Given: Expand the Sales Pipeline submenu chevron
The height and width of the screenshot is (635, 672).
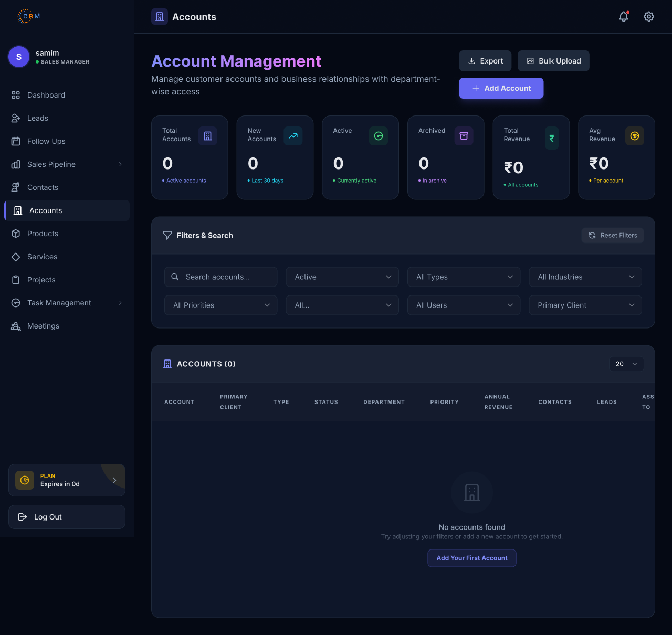Looking at the screenshot, I should (120, 164).
